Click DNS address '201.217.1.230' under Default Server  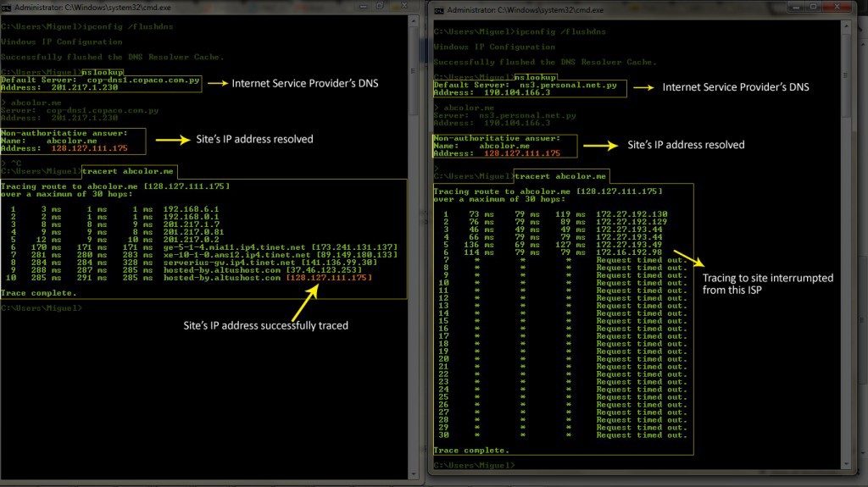(85, 87)
